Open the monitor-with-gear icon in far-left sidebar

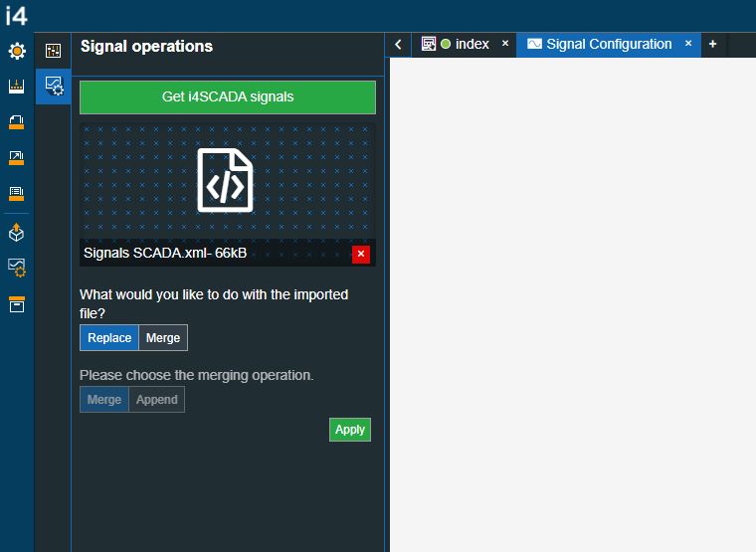[17, 268]
